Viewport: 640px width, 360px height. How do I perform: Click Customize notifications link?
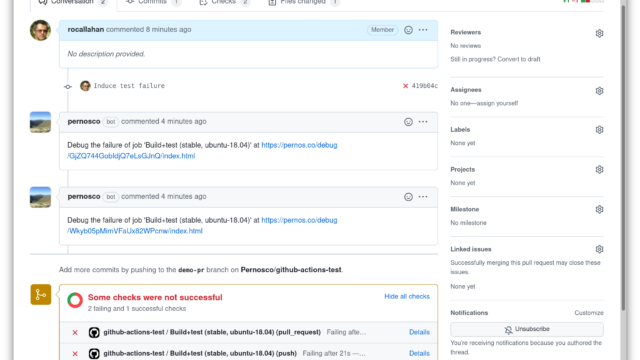(589, 313)
